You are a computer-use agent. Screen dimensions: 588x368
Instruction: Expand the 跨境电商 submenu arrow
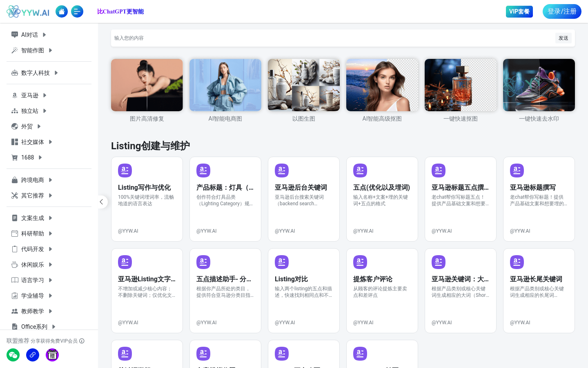point(50,180)
